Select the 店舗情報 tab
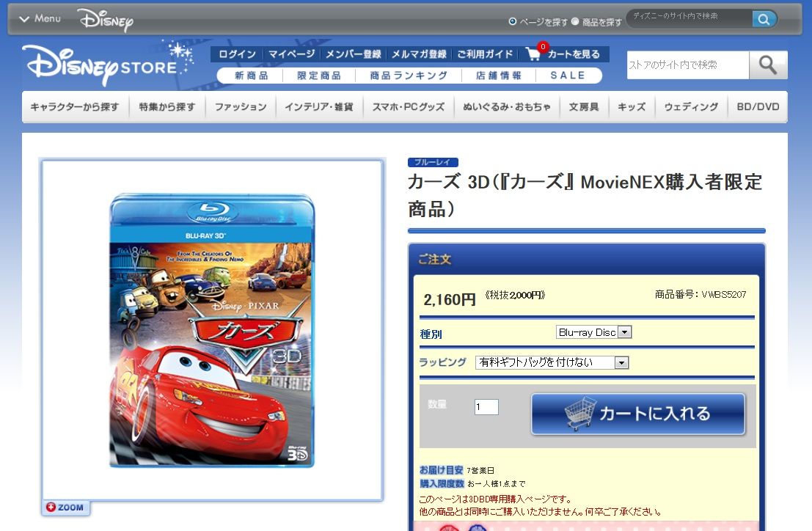 click(x=499, y=76)
